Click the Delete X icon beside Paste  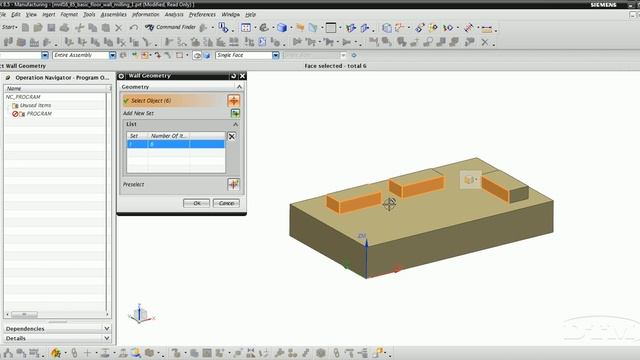[x=118, y=28]
